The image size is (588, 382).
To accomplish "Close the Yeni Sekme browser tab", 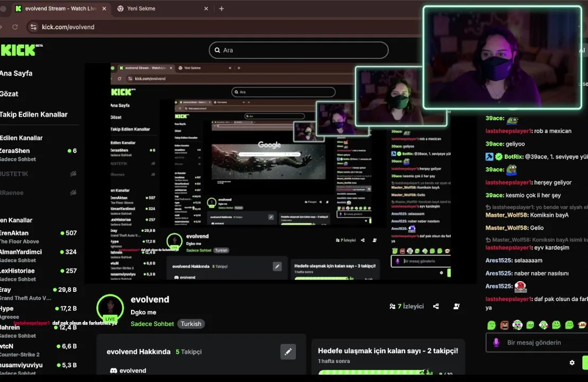I will (x=206, y=8).
